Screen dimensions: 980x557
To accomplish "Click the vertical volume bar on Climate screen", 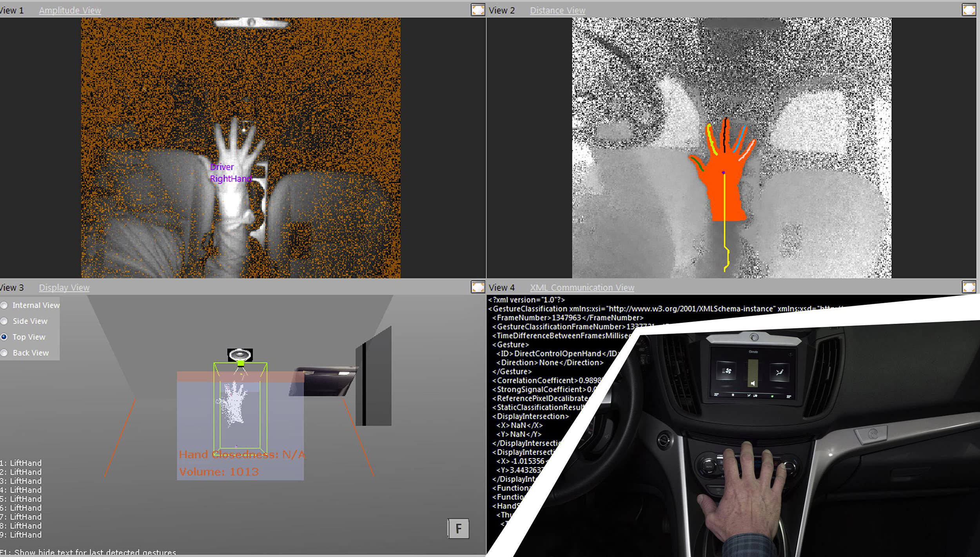I will (753, 370).
